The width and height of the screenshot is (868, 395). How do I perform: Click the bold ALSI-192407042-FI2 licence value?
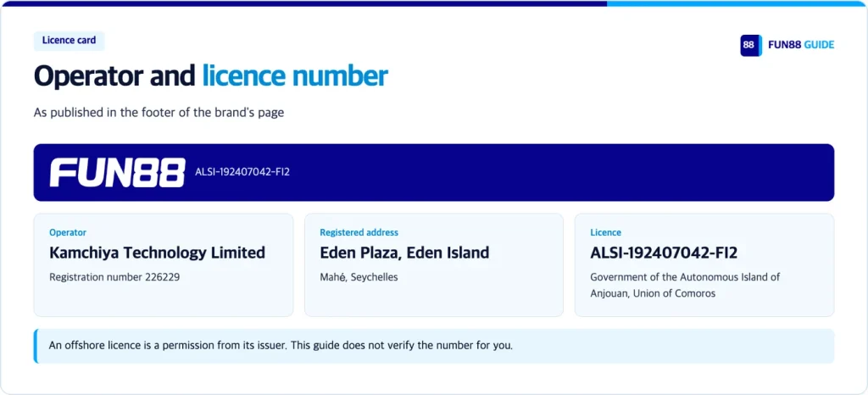pyautogui.click(x=664, y=253)
